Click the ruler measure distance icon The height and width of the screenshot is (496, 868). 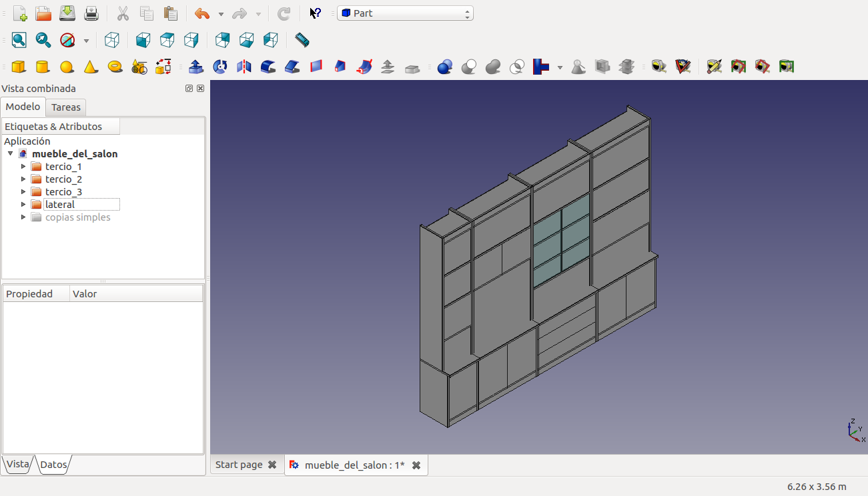tap(302, 40)
